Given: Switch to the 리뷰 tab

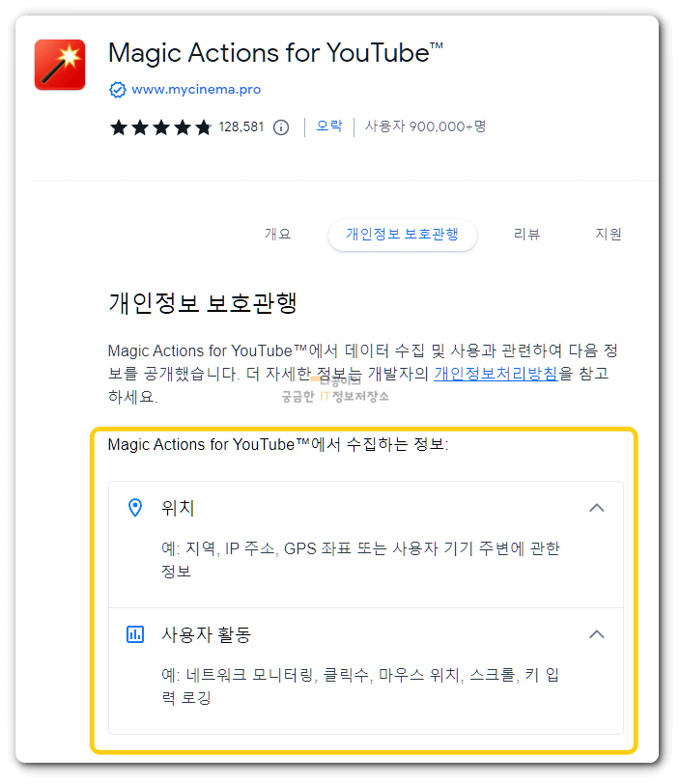Looking at the screenshot, I should 526,234.
